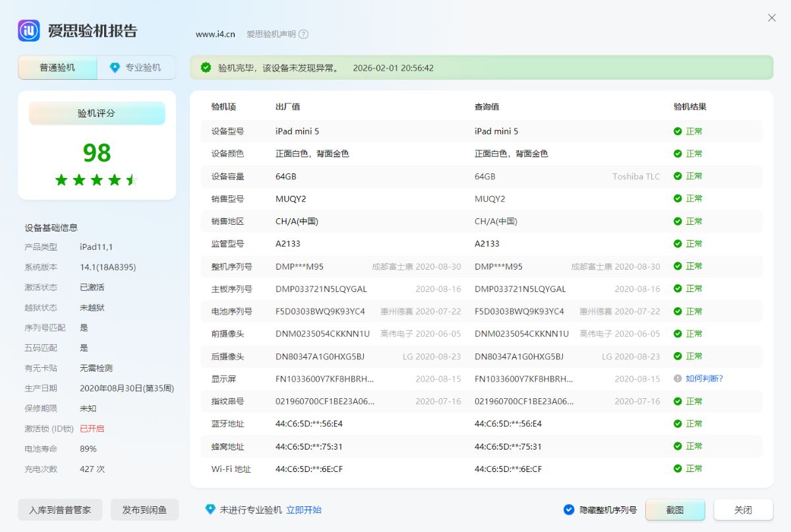Viewport: 791px width, 532px height.
Task: Click the diamond icon beside 未进行专业验机
Action: pos(210,510)
